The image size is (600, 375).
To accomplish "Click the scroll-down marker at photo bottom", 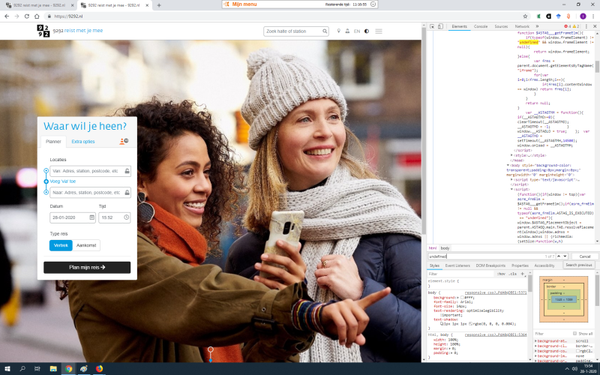I will (210, 353).
